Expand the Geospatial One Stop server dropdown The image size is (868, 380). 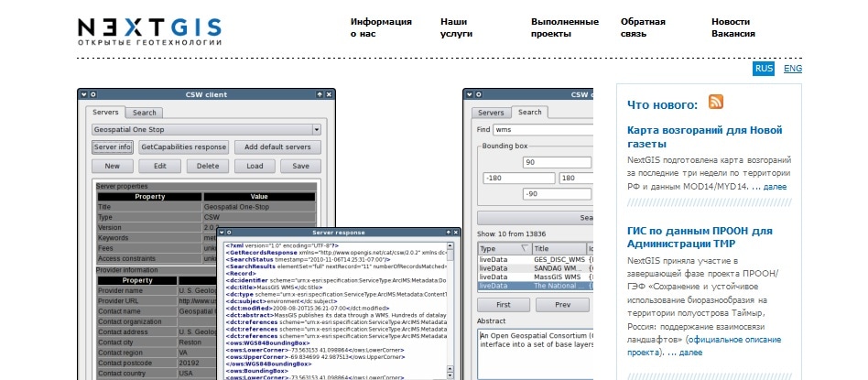pos(317,130)
